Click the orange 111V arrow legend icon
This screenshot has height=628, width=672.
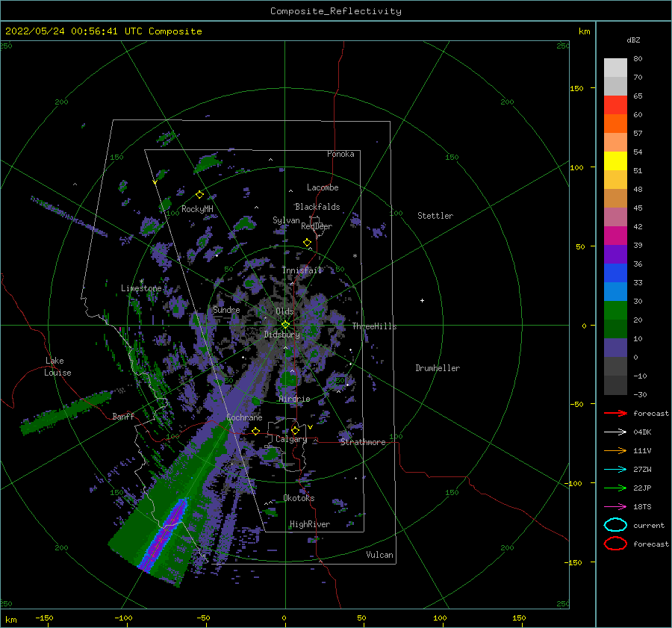click(x=615, y=450)
